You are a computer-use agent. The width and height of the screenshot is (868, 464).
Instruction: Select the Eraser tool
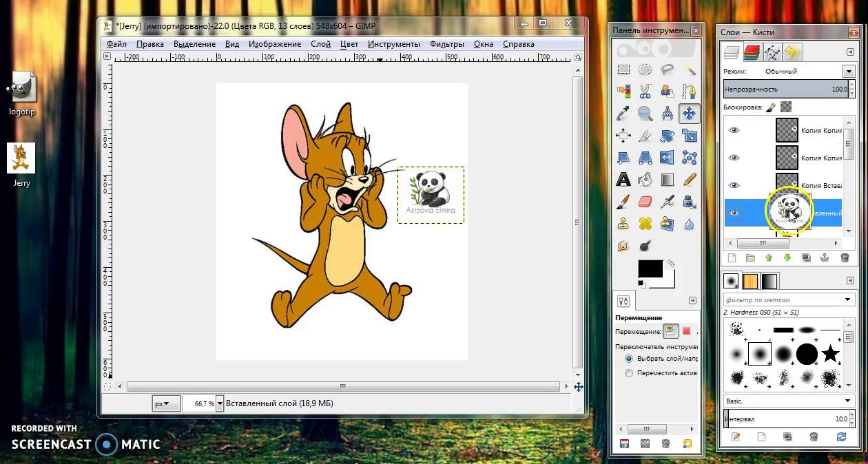click(x=645, y=202)
